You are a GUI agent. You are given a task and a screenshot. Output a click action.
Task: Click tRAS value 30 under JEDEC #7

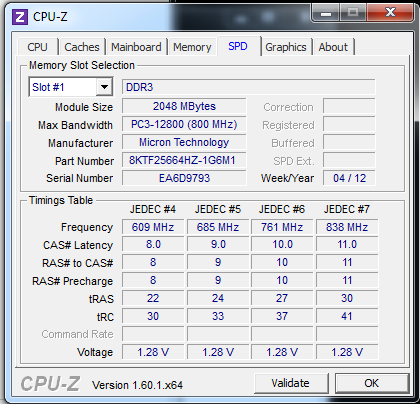coord(347,298)
